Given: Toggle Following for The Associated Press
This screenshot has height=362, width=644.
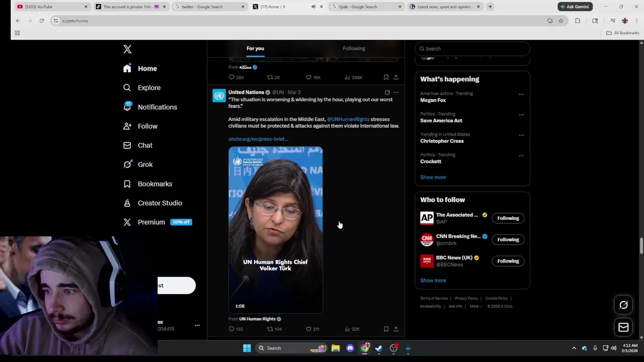Looking at the screenshot, I should click(x=508, y=218).
